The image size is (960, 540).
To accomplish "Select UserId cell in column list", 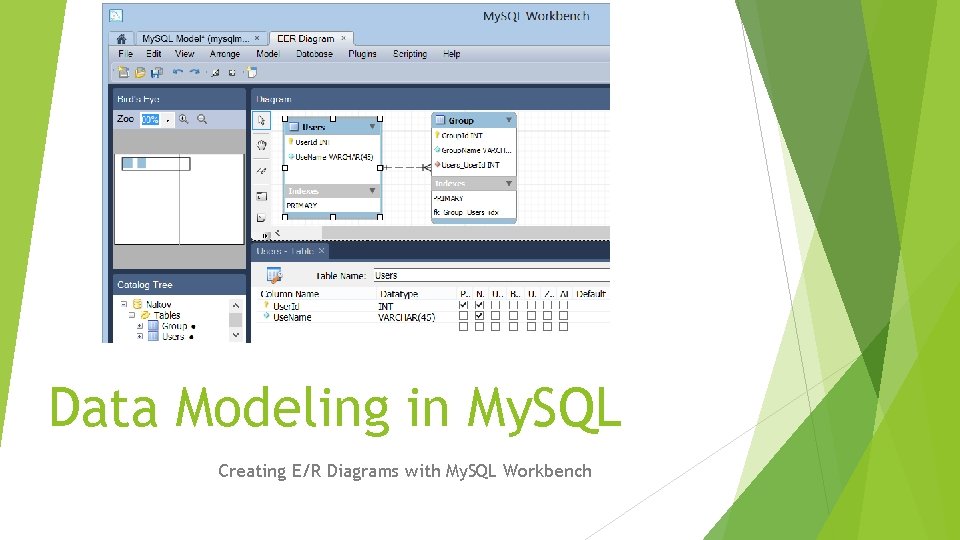I will coord(286,306).
